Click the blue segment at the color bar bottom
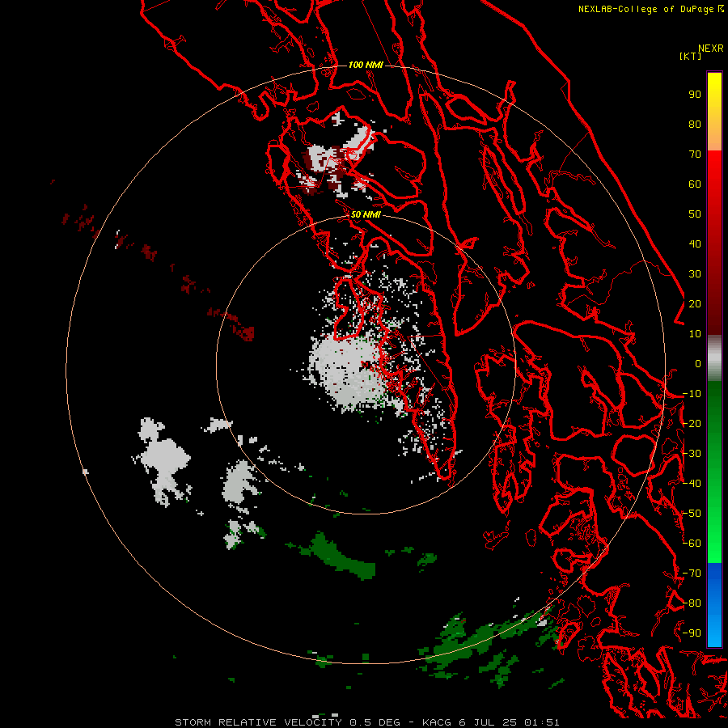The image size is (728, 728). coord(714,604)
